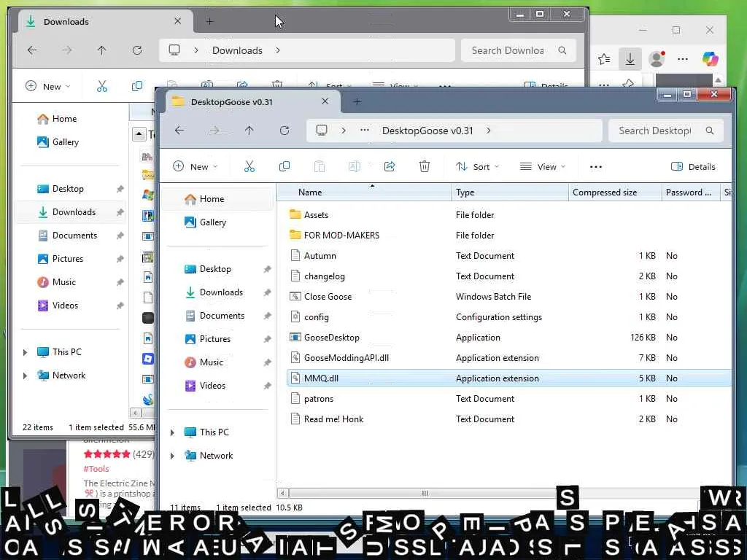The height and width of the screenshot is (560, 747).
Task: Sort by Compressed size column header
Action: (614, 192)
